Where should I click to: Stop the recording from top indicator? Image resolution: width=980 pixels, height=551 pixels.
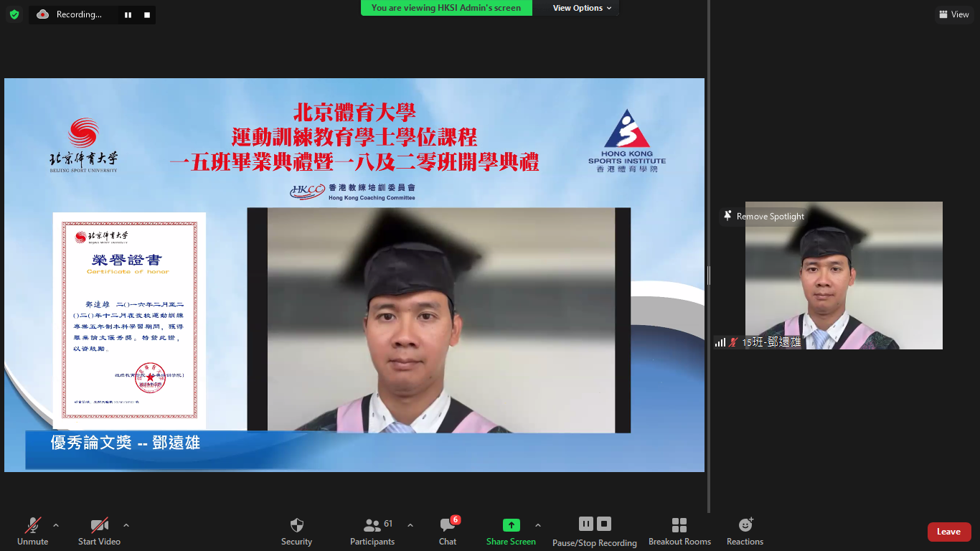(x=147, y=14)
